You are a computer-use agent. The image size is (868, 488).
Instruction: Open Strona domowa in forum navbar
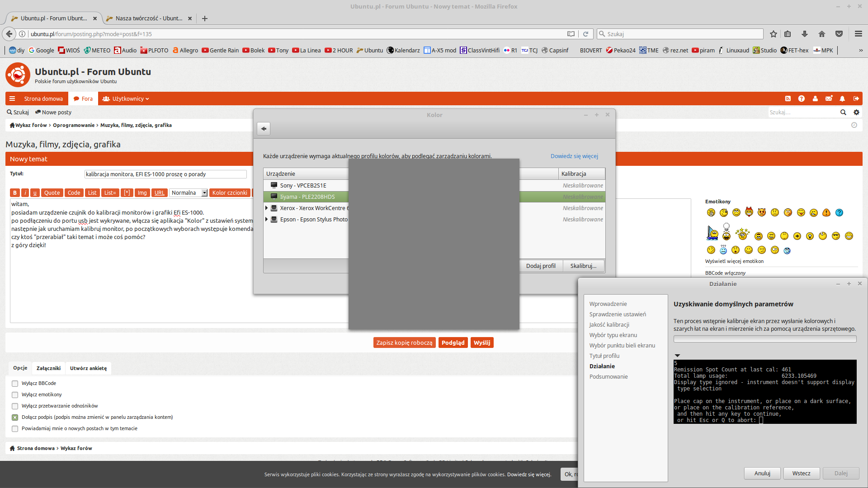tap(43, 99)
